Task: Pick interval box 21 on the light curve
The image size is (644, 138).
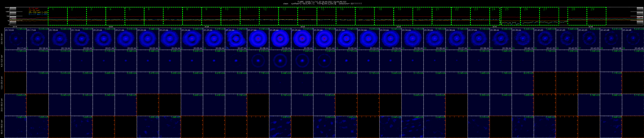Action: 442,16
